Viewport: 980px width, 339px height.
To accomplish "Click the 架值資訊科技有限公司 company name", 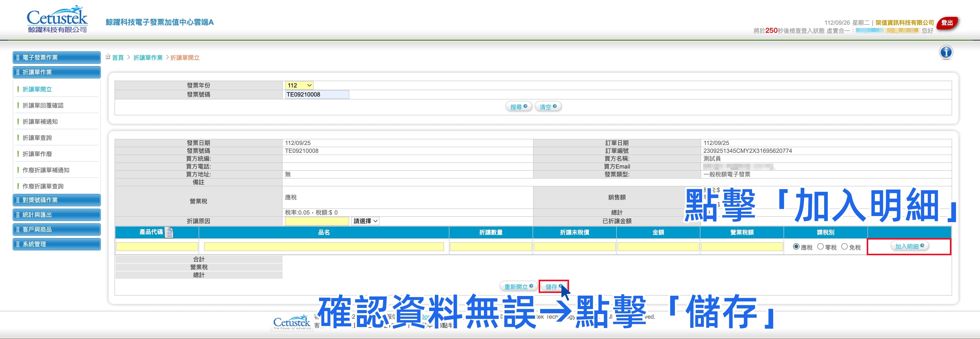I will coord(905,23).
